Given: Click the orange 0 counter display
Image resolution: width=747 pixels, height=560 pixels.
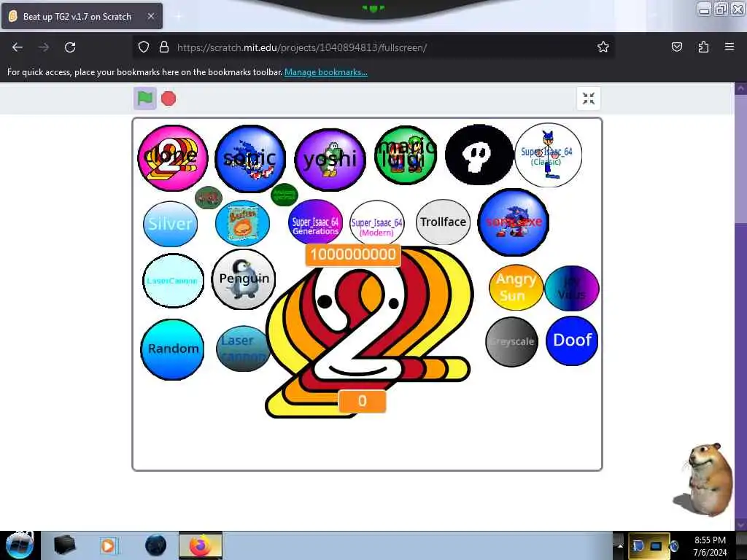Looking at the screenshot, I should pyautogui.click(x=362, y=401).
